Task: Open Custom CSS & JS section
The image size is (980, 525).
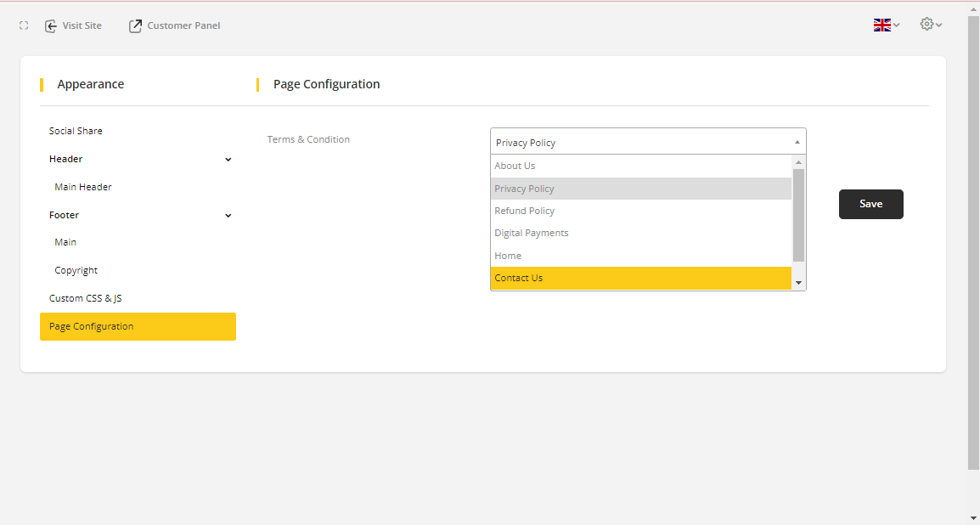Action: [x=85, y=298]
